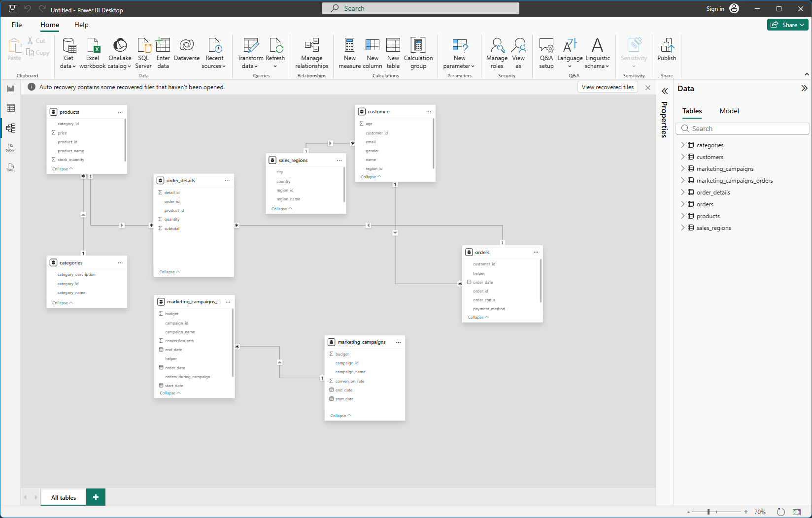Open the Help ribbon tab
The image size is (812, 518).
tap(81, 25)
